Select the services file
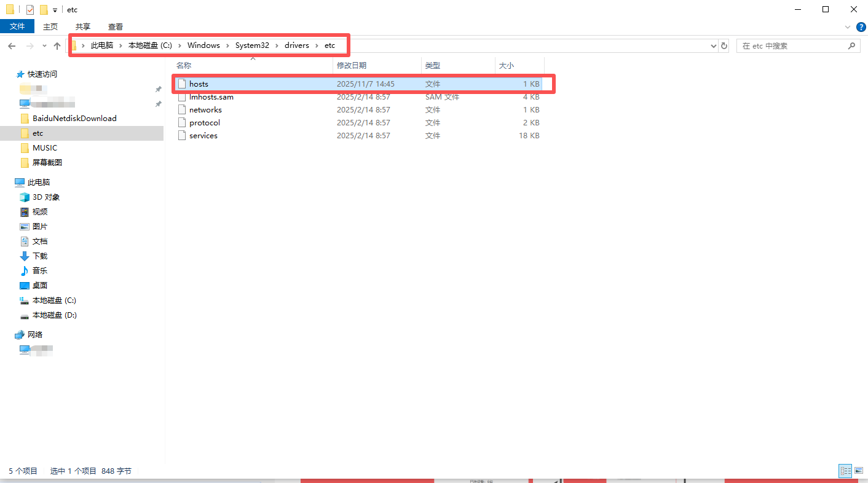Image resolution: width=868 pixels, height=483 pixels. (x=358, y=136)
